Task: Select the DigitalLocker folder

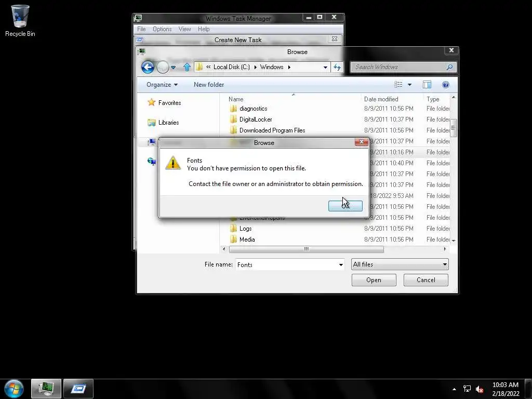Action: pyautogui.click(x=256, y=119)
